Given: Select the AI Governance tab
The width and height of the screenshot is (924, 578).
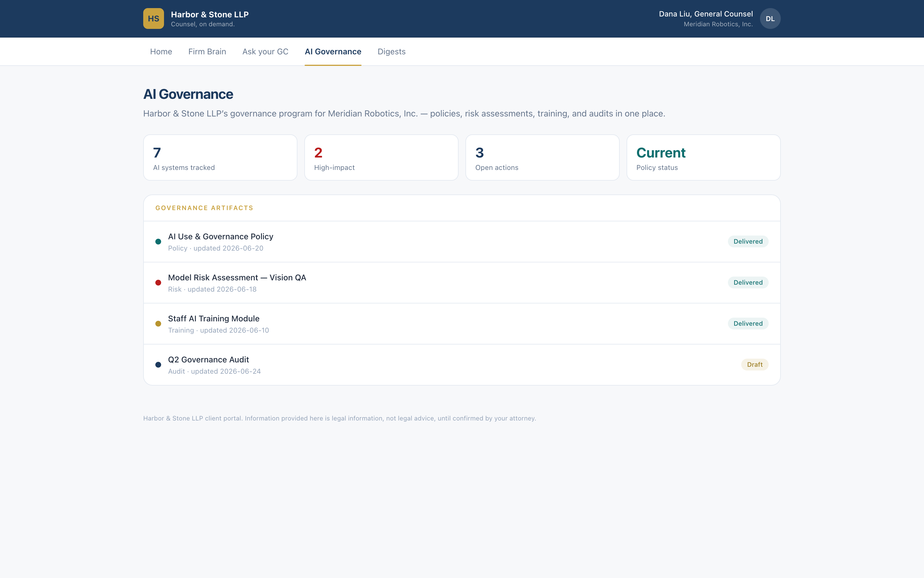Looking at the screenshot, I should pos(333,52).
